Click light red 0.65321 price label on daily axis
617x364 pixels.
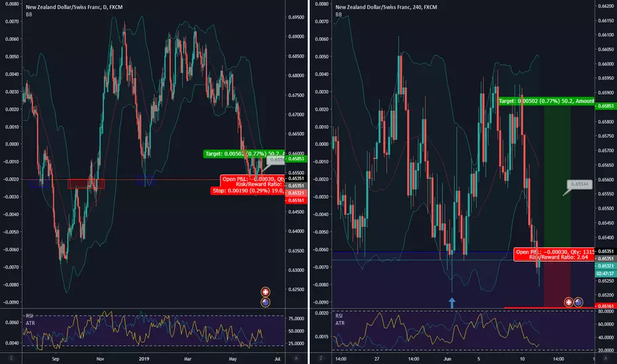click(296, 193)
